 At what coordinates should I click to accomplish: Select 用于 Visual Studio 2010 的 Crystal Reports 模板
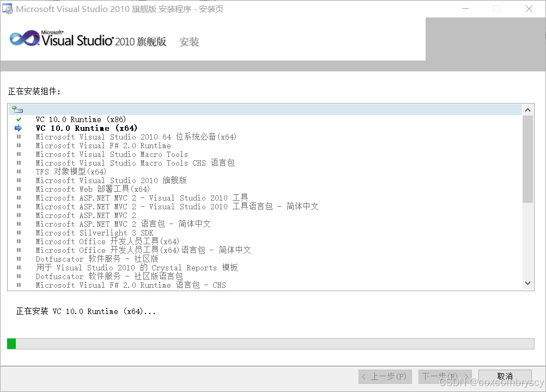pyautogui.click(x=137, y=268)
